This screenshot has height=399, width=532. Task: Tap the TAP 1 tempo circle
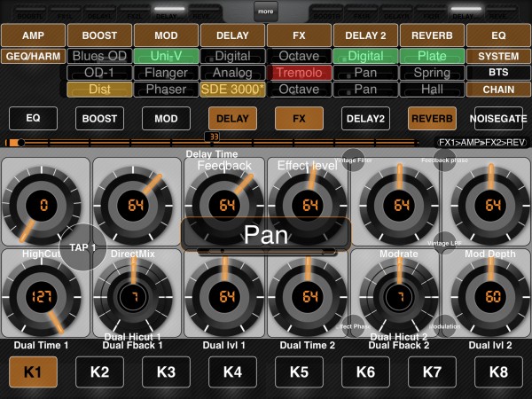coord(82,247)
